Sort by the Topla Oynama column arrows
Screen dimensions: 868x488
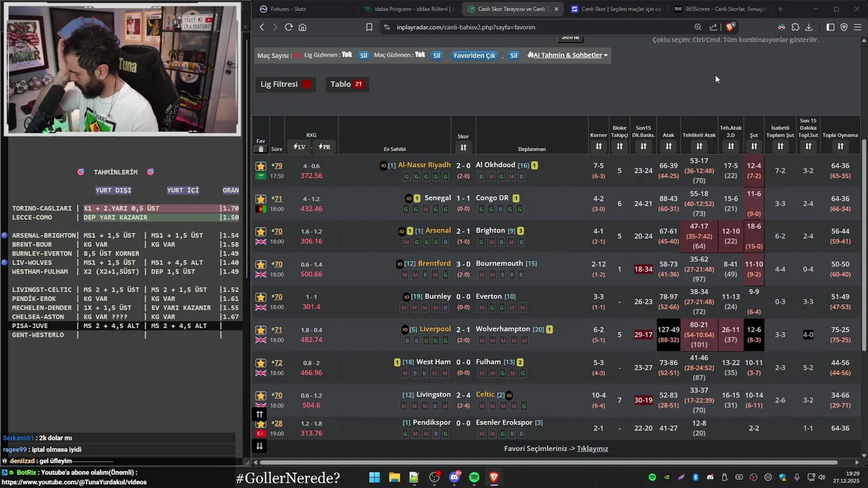(840, 146)
